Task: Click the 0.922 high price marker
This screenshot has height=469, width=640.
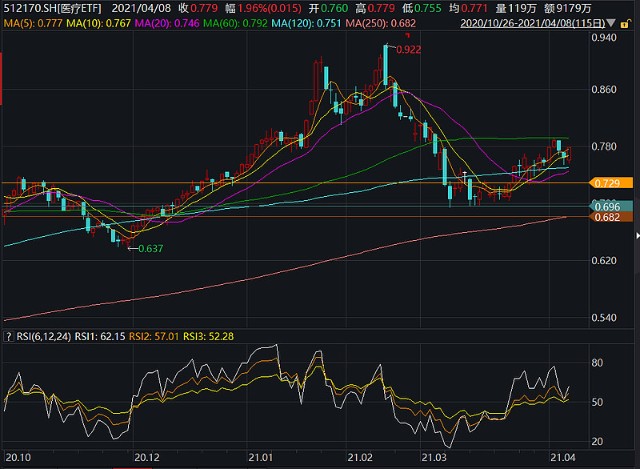Action: pyautogui.click(x=409, y=49)
